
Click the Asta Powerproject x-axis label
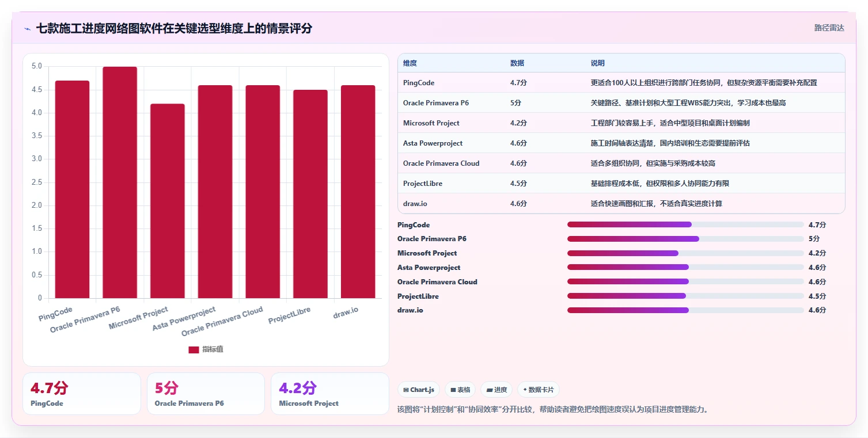pyautogui.click(x=184, y=319)
